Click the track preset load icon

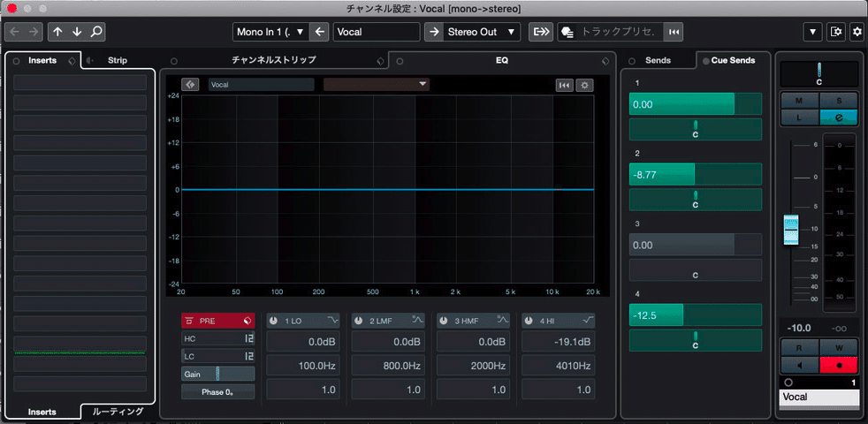click(x=567, y=32)
